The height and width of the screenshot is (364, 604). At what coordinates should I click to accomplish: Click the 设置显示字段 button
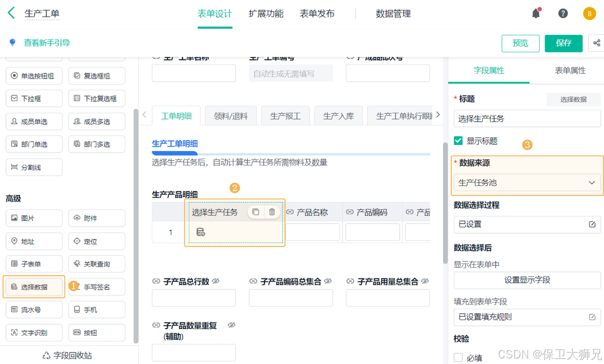tap(527, 280)
